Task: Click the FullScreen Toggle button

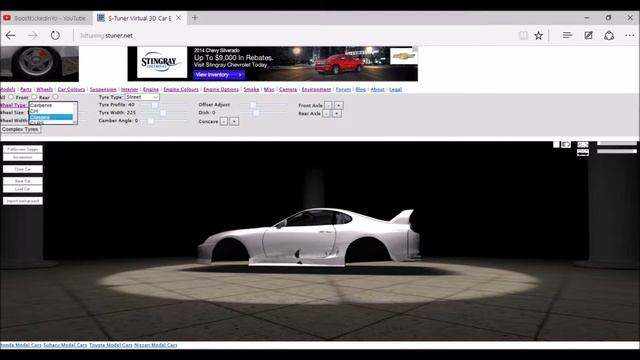Action: point(22,149)
